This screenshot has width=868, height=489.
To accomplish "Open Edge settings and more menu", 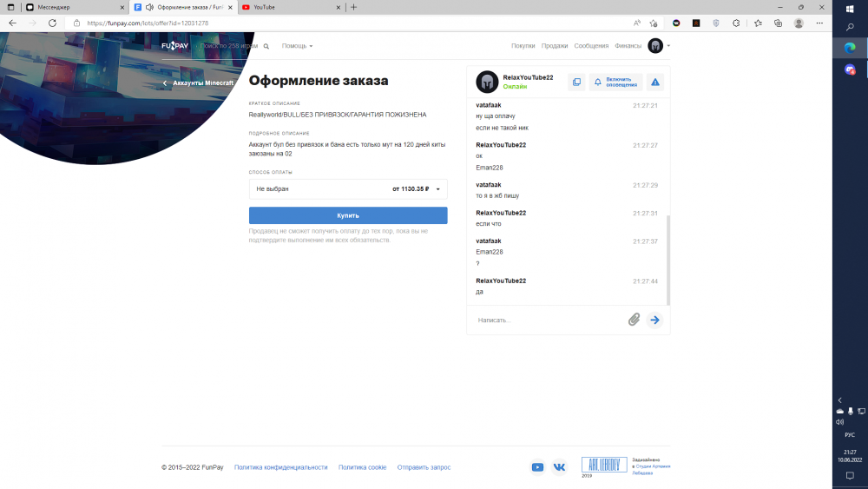I will coord(819,23).
